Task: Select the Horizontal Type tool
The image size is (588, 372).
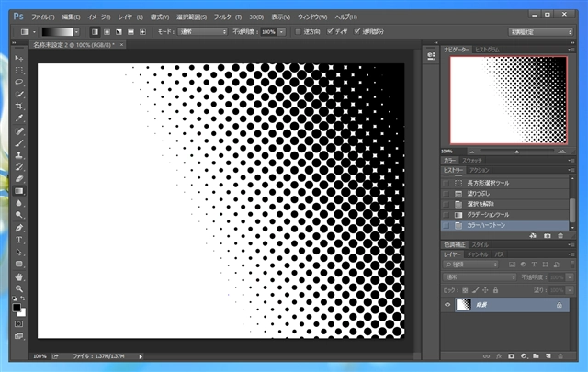Action: pyautogui.click(x=18, y=240)
